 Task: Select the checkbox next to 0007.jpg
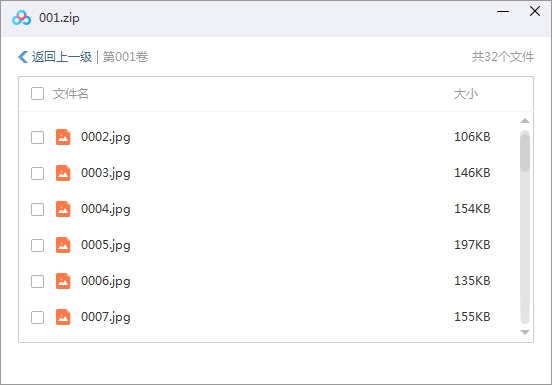tap(37, 317)
